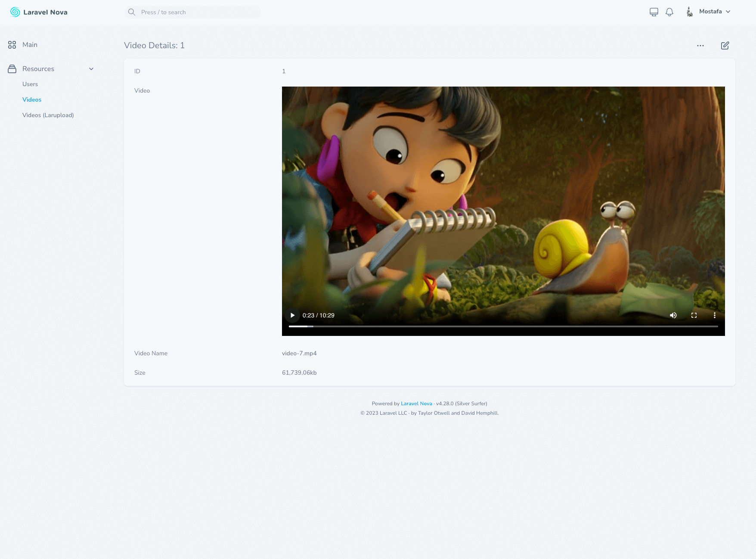Click the 0:23 / 10:29 time display
The height and width of the screenshot is (559, 756).
(x=319, y=315)
